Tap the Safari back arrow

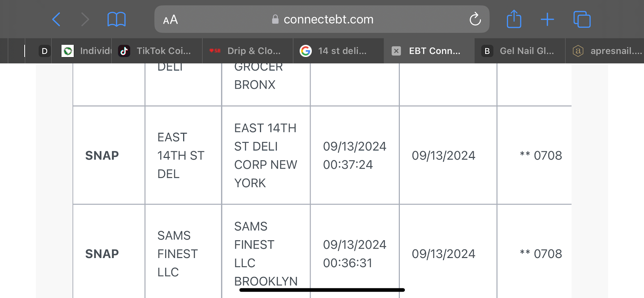click(56, 19)
